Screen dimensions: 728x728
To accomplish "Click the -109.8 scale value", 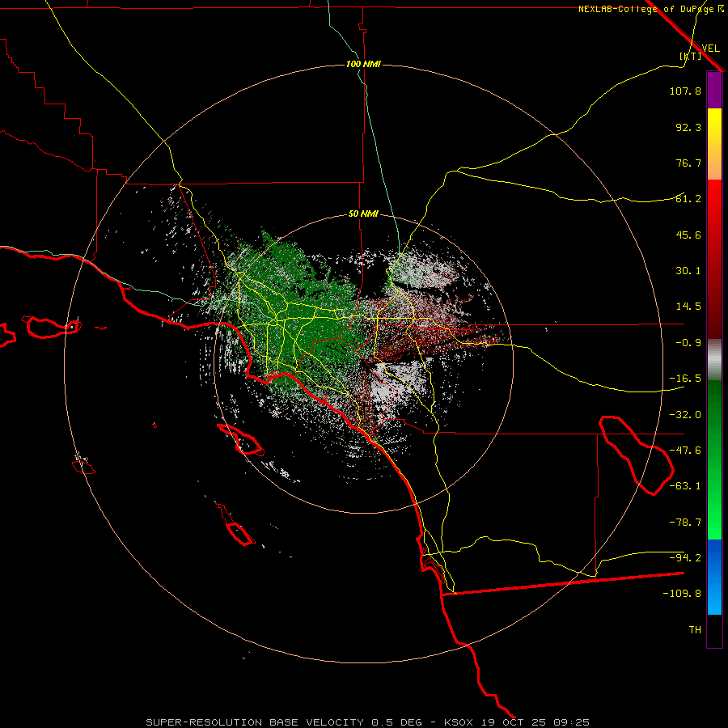I will click(682, 594).
